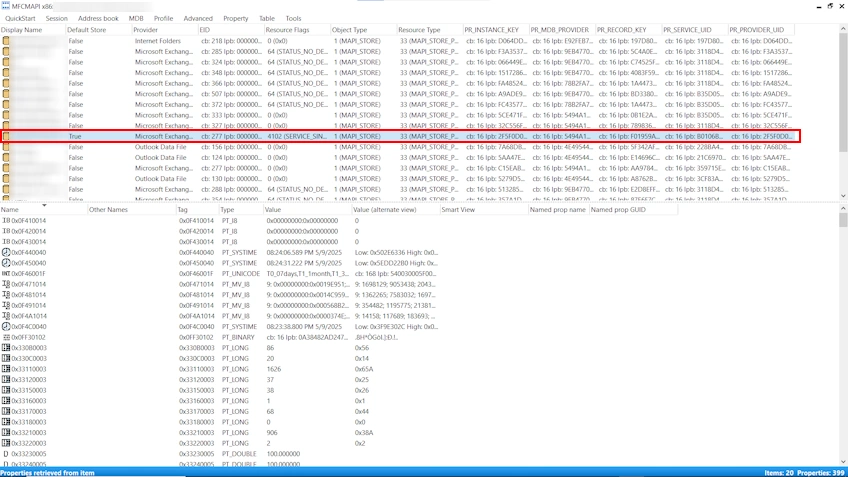
Task: Open the Tools menu
Action: tap(293, 18)
